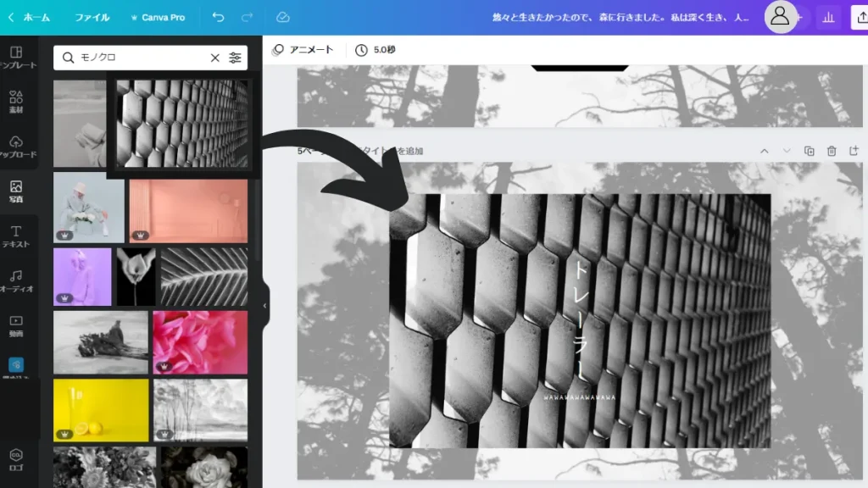
Task: Select the pink room photo thumbnail
Action: [x=188, y=210]
